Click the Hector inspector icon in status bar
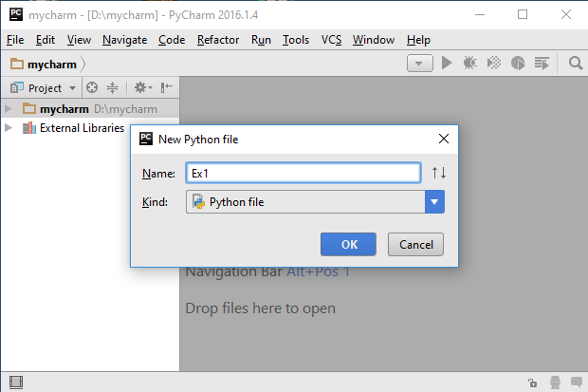 click(x=555, y=383)
